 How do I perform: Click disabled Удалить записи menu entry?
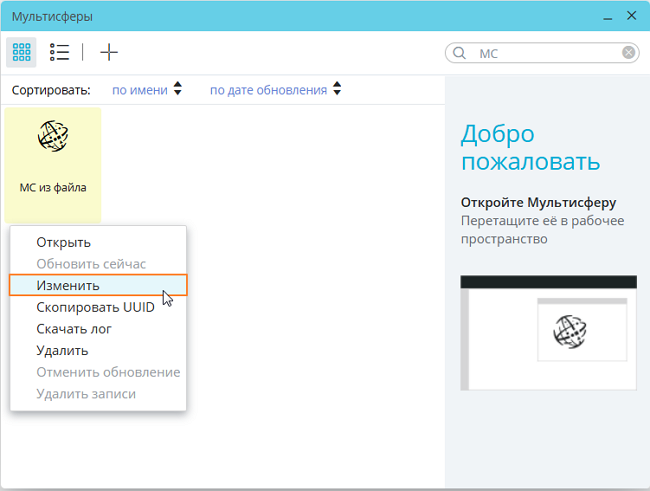(x=98, y=394)
